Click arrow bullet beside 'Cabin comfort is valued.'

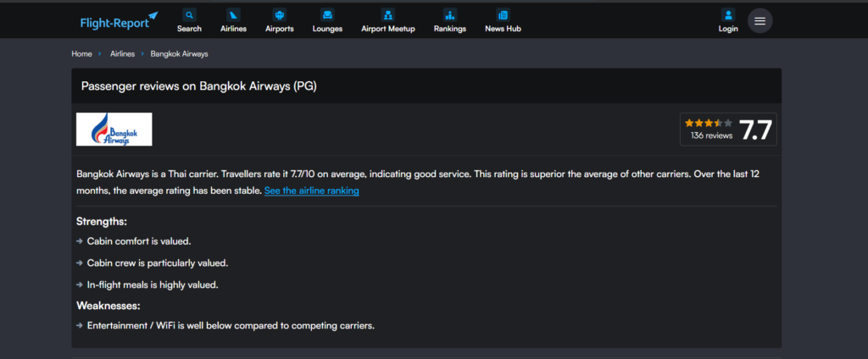click(80, 241)
